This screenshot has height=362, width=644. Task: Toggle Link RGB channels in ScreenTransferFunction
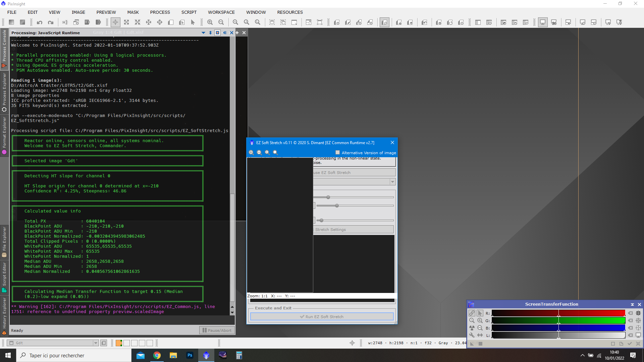(x=472, y=313)
